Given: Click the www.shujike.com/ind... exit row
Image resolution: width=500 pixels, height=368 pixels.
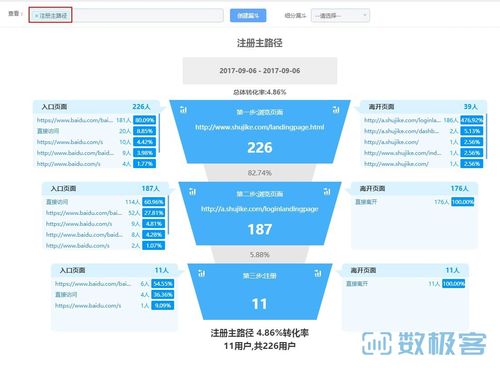Looking at the screenshot, I should tap(423, 153).
